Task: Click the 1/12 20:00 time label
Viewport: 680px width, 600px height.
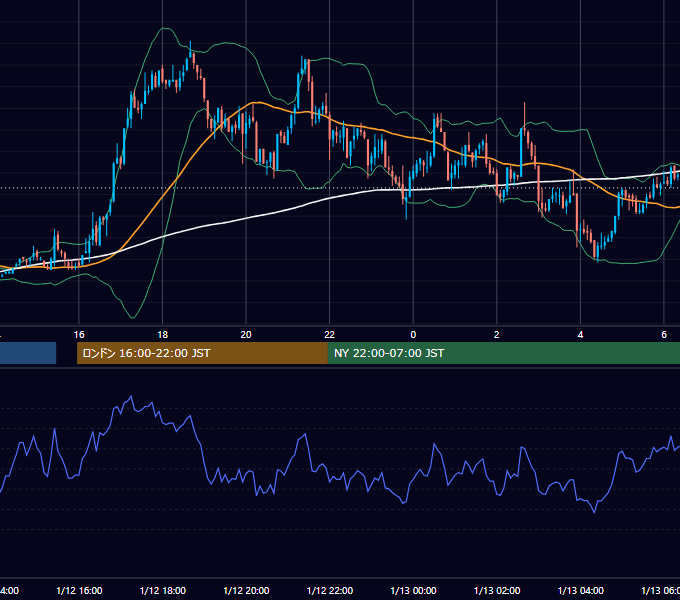Action: coord(246,590)
